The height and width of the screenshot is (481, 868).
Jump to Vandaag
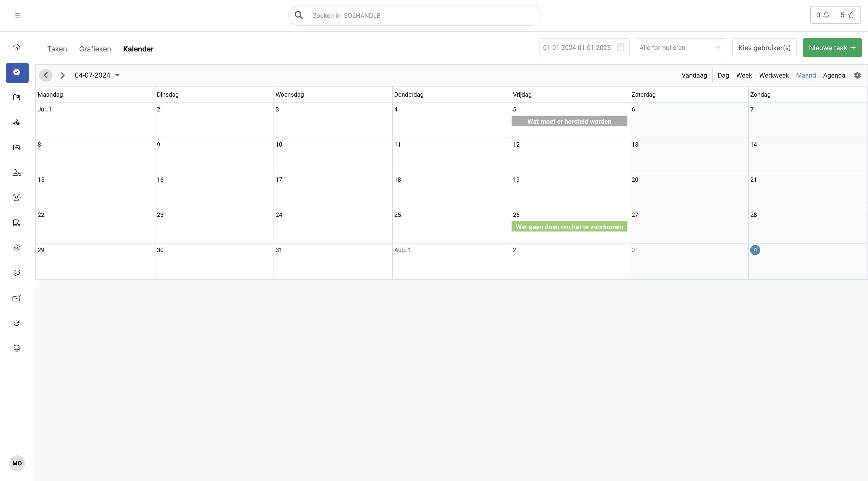pos(694,76)
